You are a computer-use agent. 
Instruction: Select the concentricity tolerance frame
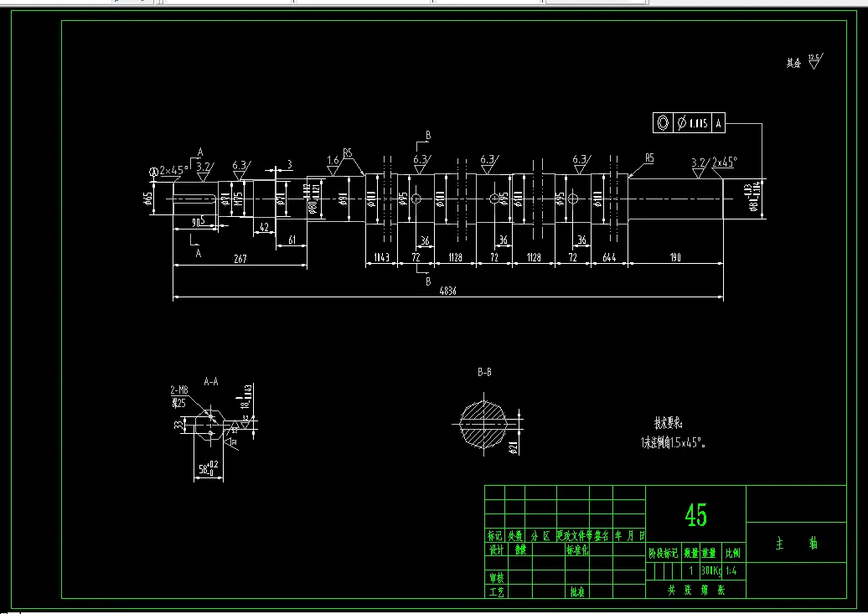coord(689,123)
